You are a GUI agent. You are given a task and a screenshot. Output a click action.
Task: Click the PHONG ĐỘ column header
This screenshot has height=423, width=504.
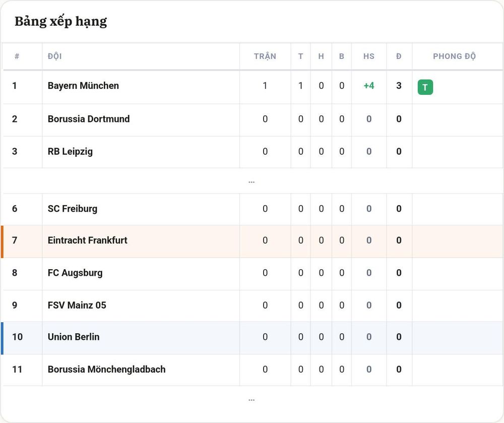454,56
